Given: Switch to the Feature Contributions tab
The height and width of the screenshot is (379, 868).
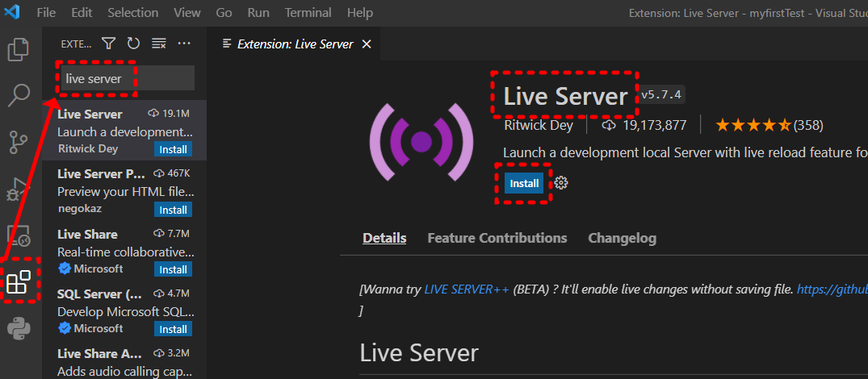Looking at the screenshot, I should (497, 238).
